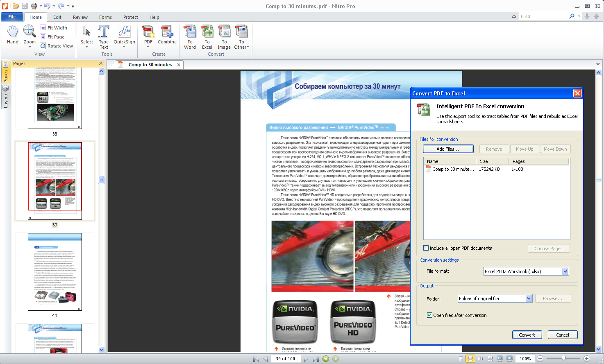This screenshot has width=604, height=364.
Task: Expand the To Other dropdown arrow
Action: point(248,47)
